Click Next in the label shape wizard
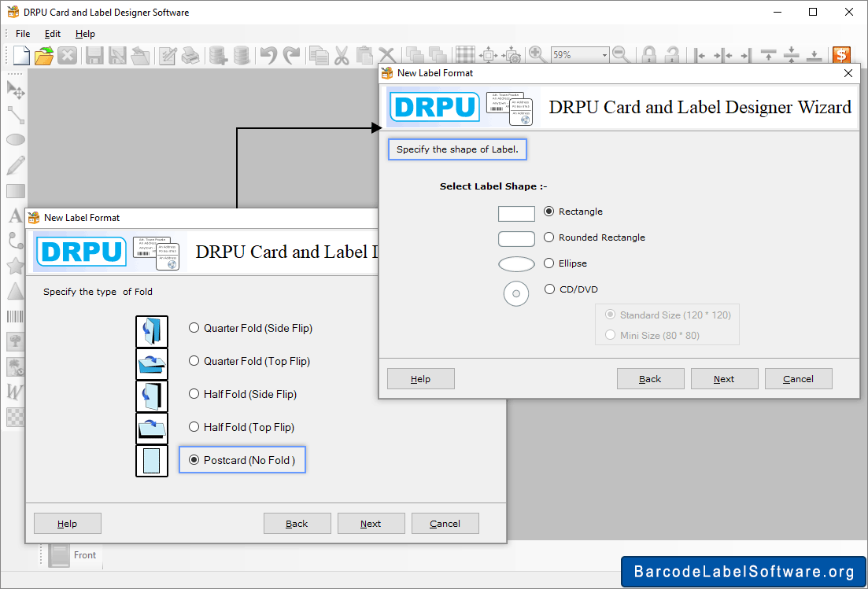 [724, 379]
